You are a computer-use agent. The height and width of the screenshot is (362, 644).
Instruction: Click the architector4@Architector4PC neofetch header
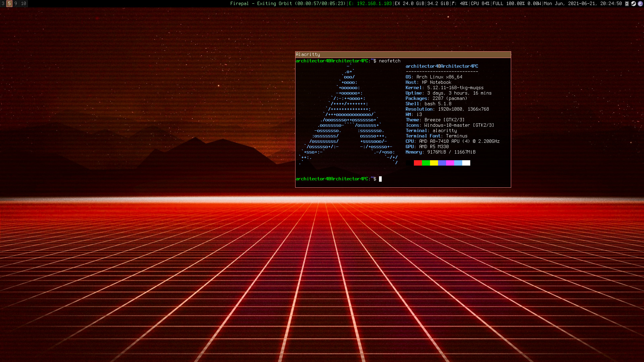click(x=442, y=66)
